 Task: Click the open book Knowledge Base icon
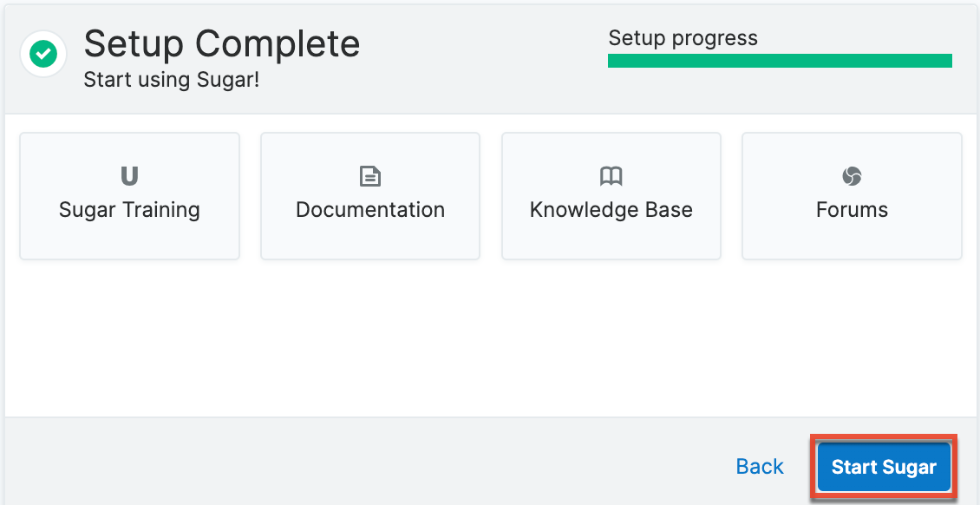[611, 174]
